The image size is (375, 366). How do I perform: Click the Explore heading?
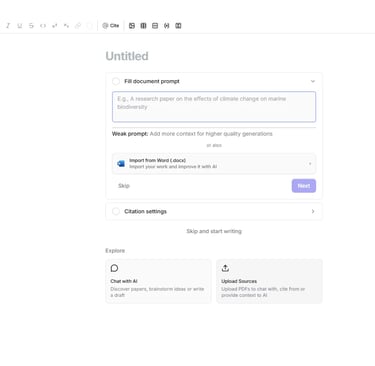point(115,251)
